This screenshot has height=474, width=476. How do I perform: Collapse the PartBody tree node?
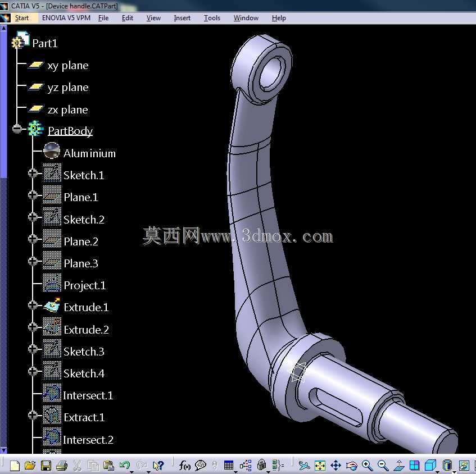17,129
